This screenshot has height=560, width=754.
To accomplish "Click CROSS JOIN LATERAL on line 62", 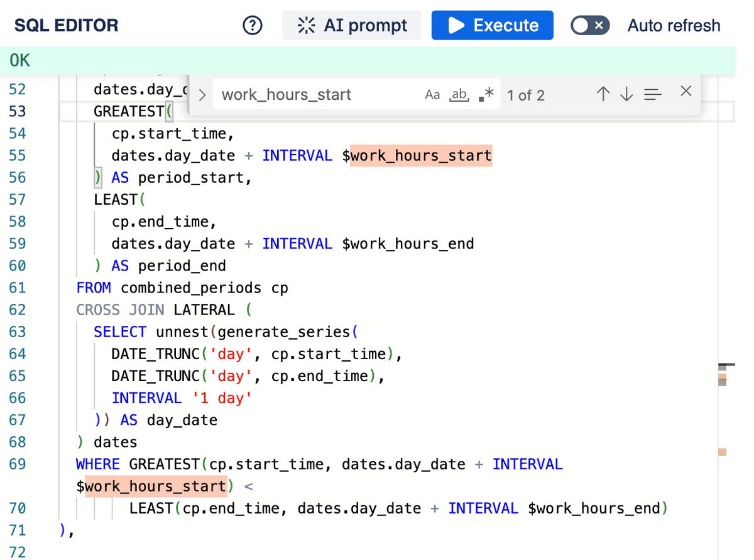I will 155,310.
